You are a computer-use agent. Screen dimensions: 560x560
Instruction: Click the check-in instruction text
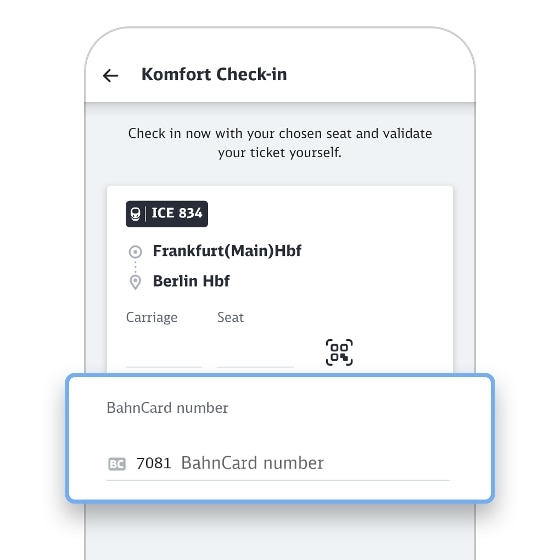tap(280, 143)
